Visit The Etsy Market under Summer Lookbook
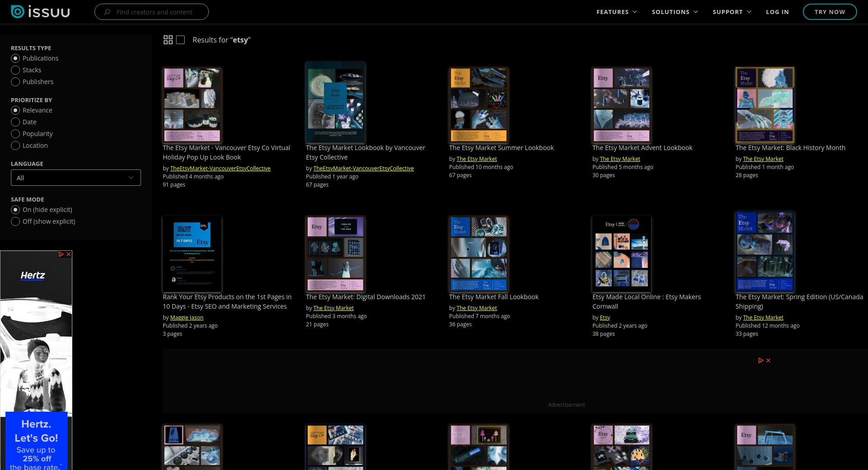Screen dimensions: 868x470 (476, 159)
